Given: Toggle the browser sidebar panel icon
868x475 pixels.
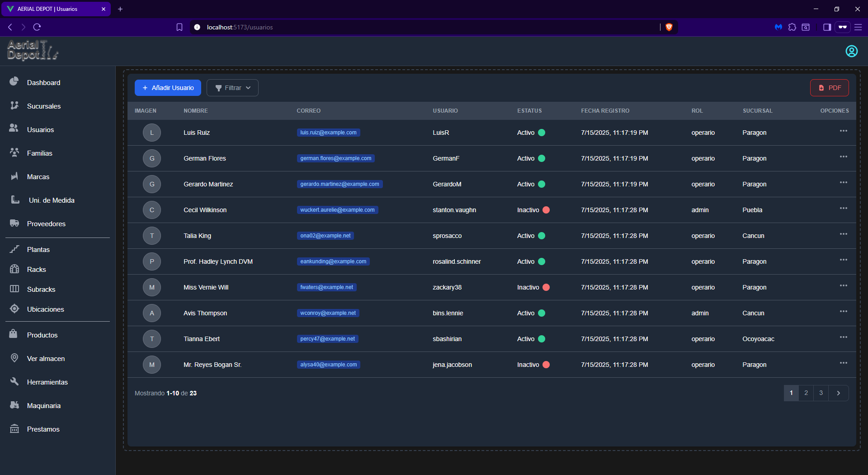Looking at the screenshot, I should pos(827,27).
